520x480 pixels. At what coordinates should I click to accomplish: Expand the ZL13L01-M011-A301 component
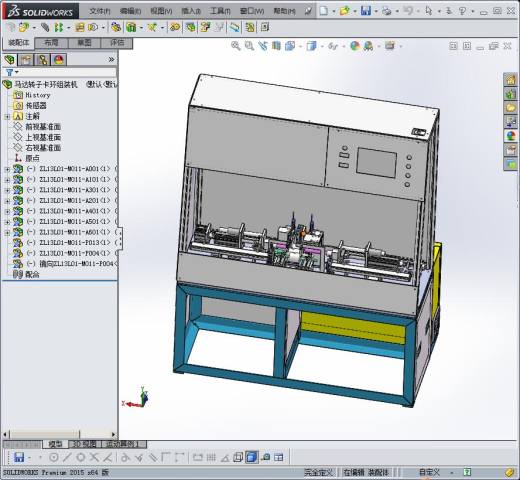(7, 190)
